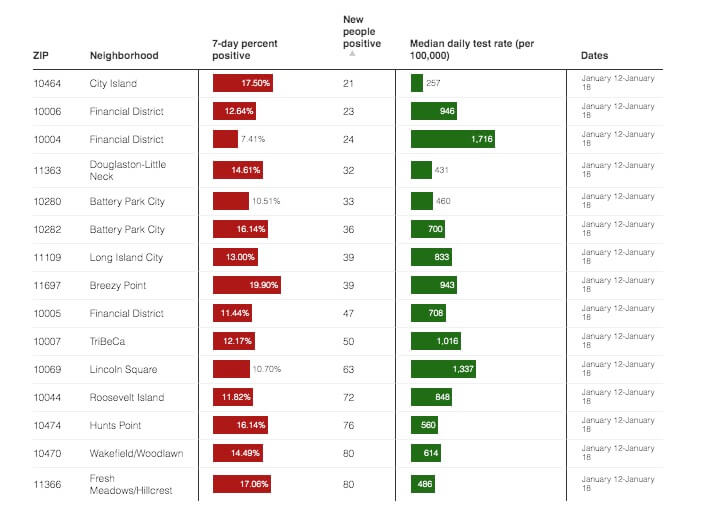The height and width of the screenshot is (518, 715).
Task: Select the Roosevelt Island row
Action: coord(125,398)
